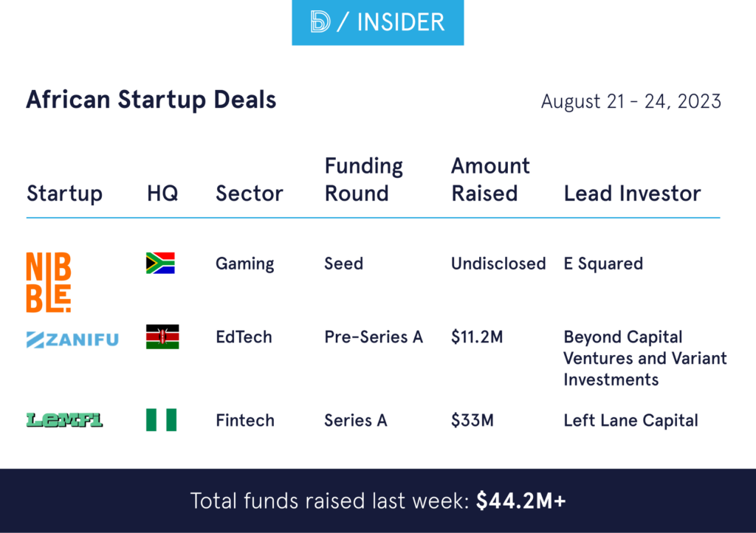
Task: Click the African Startup Deals title
Action: coord(151,100)
